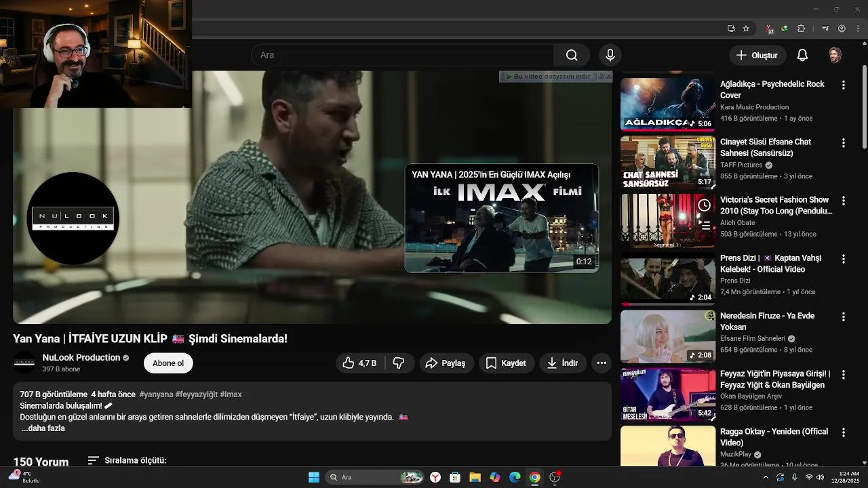Bookmark this page with the star icon
868x488 pixels.
[x=746, y=28]
